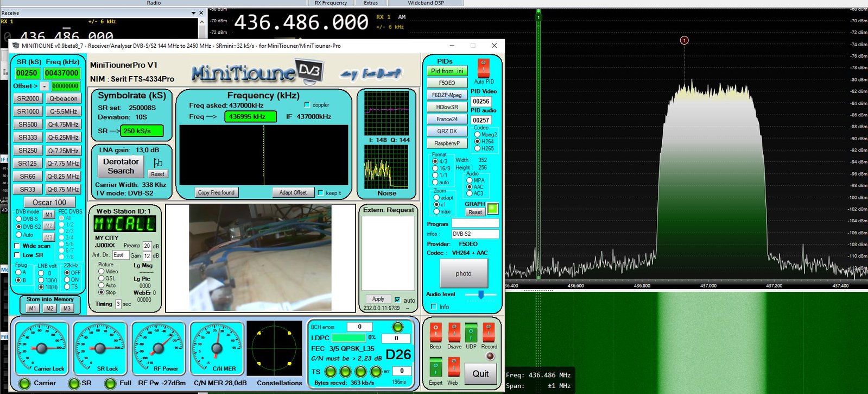Toggle the Web switch
Screen dimensions: 868x394
454,367
